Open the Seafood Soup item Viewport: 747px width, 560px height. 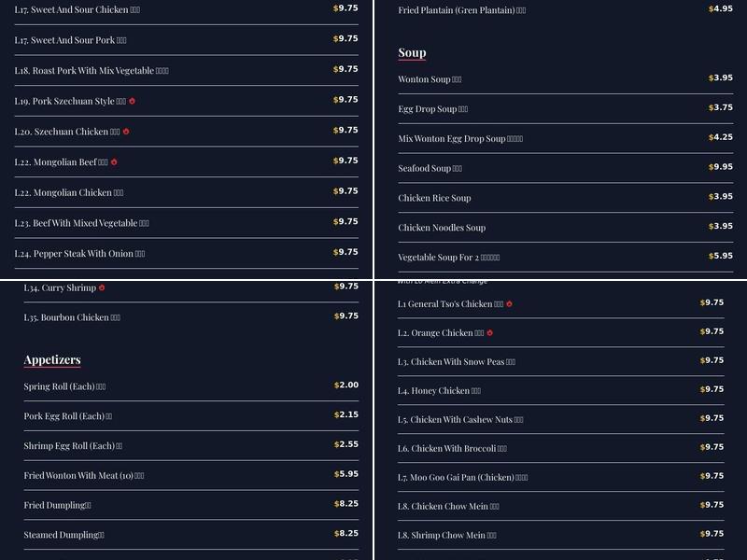coord(425,169)
